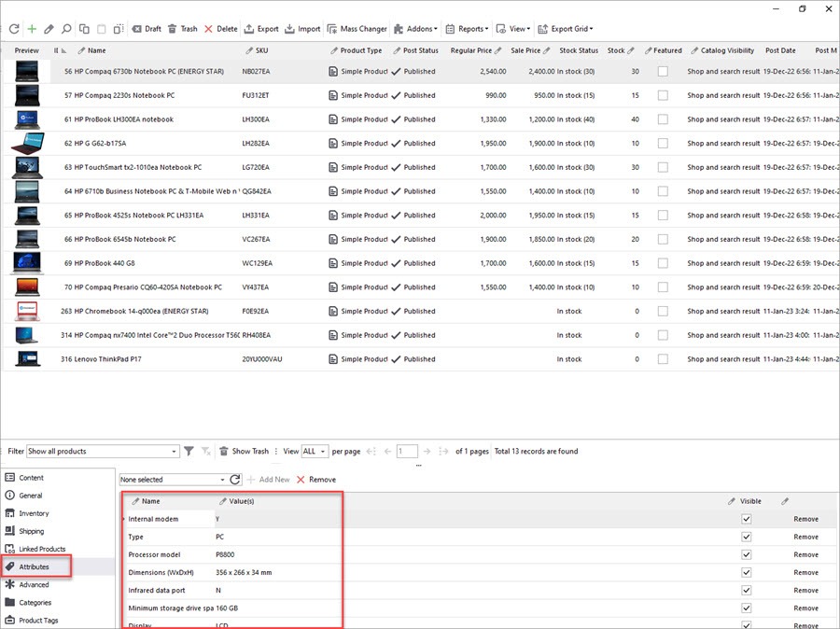The image size is (840, 629).
Task: Expand the Show all products filter dropdown
Action: pyautogui.click(x=173, y=452)
